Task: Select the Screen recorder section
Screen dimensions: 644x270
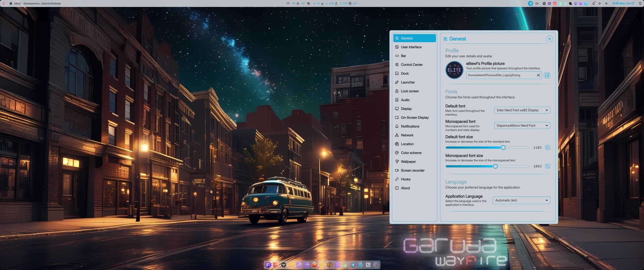Action: click(x=413, y=171)
